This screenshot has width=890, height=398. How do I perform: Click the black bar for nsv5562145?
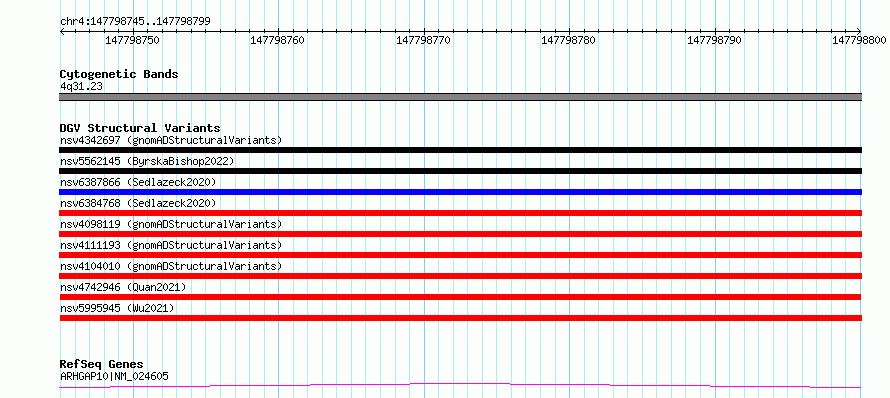tap(460, 171)
